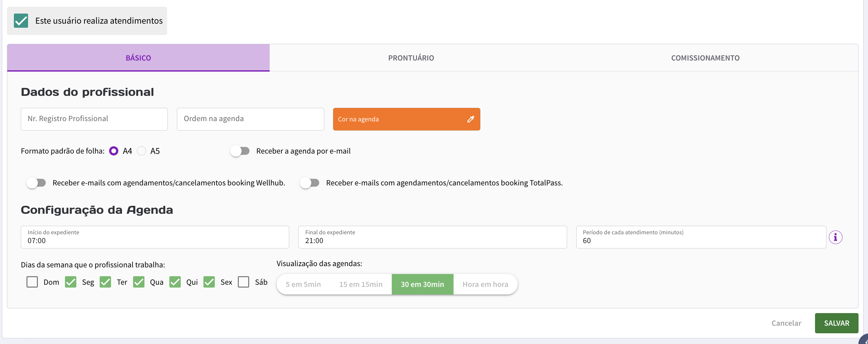Check the Dom weekday checkbox
This screenshot has width=868, height=344.
(x=32, y=282)
